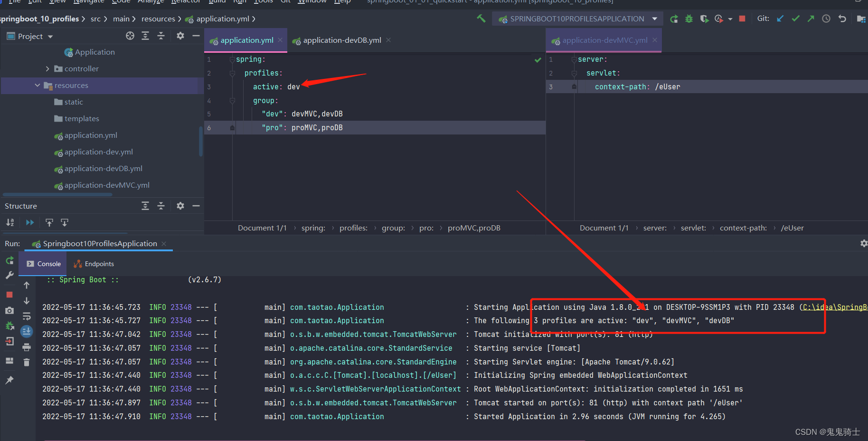
Task: Commit changes with Git checkmark
Action: point(796,19)
